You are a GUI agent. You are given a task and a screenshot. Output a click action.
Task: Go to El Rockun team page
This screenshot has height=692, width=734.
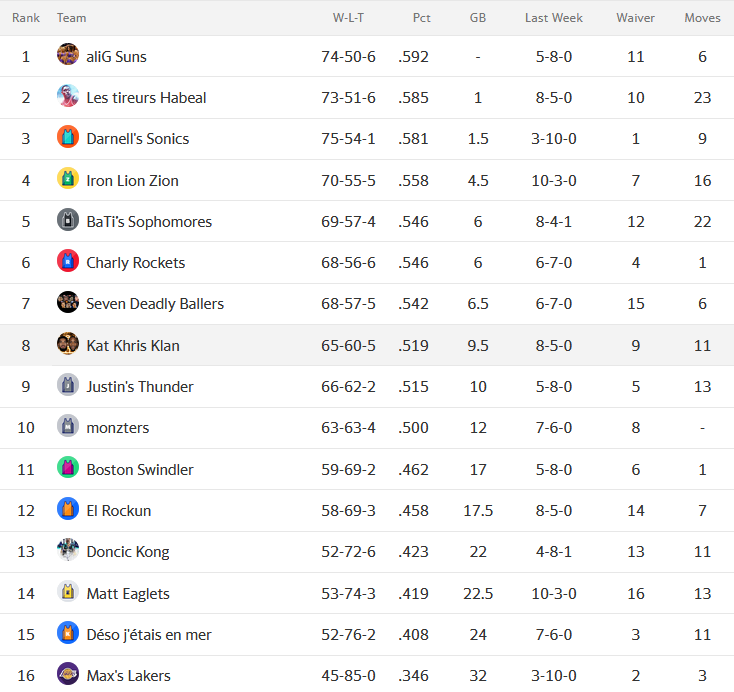[x=118, y=511]
